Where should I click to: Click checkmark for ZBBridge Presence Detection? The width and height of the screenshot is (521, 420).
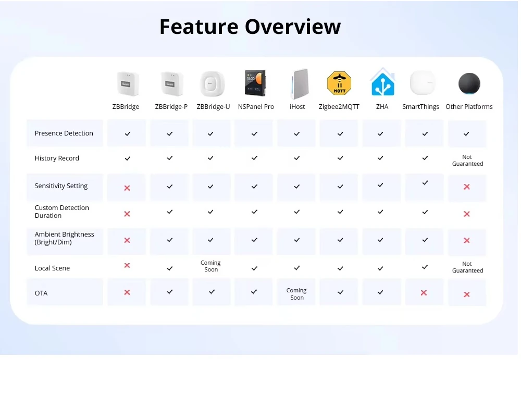tap(128, 134)
